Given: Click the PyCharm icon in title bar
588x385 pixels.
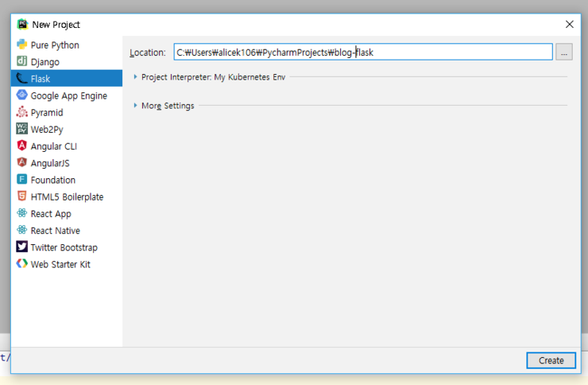Looking at the screenshot, I should [x=22, y=25].
